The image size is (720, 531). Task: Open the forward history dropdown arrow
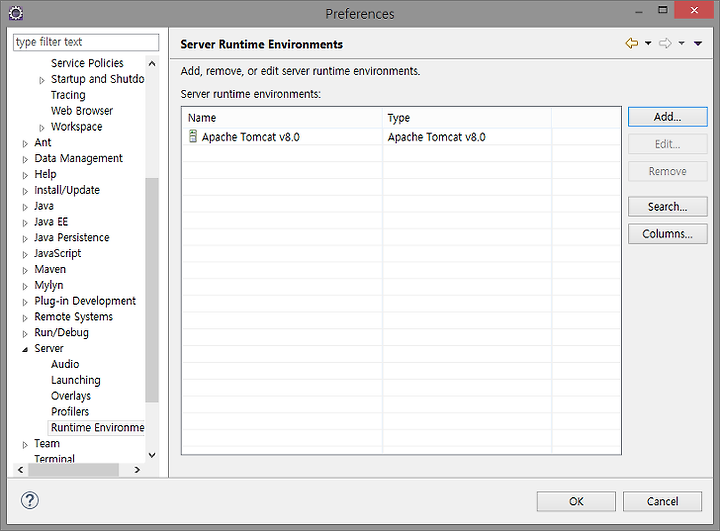point(681,43)
